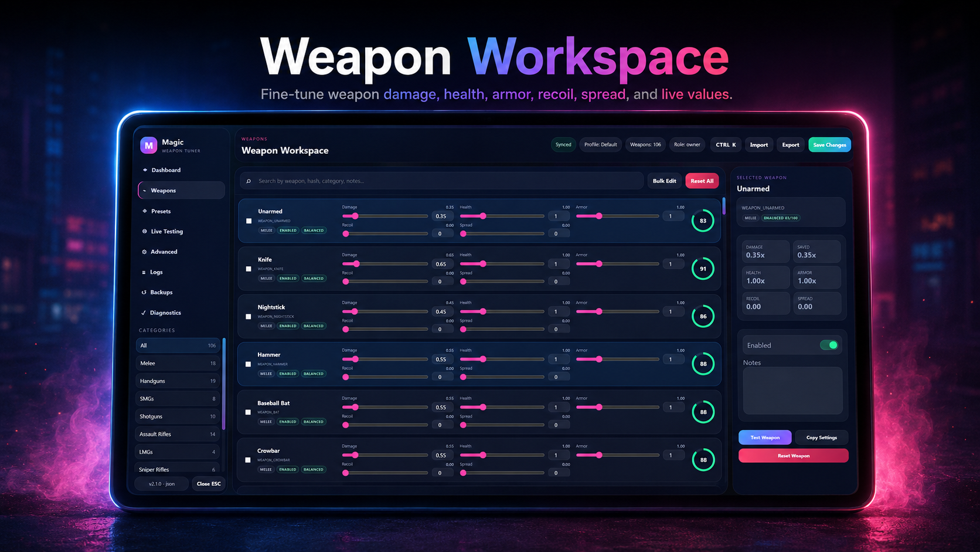Click the search magnifier icon

[249, 181]
